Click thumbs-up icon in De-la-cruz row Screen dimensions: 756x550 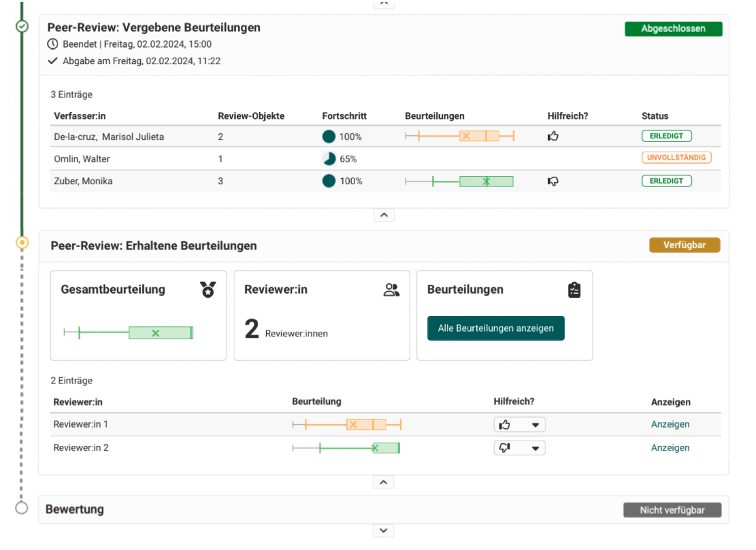pyautogui.click(x=553, y=137)
